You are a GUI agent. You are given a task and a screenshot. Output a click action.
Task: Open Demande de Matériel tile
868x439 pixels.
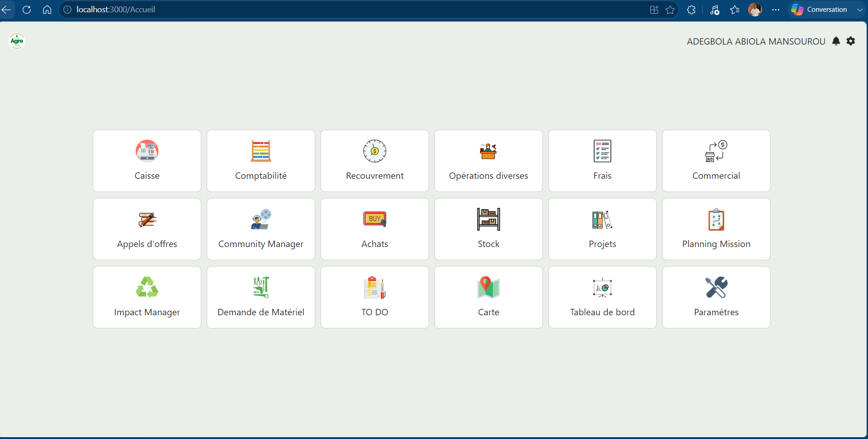[x=261, y=297]
